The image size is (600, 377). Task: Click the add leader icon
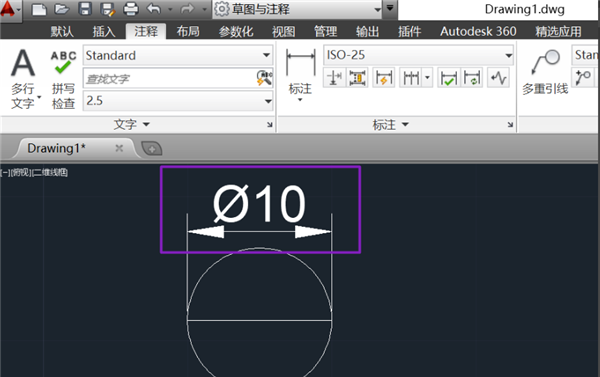[583, 78]
